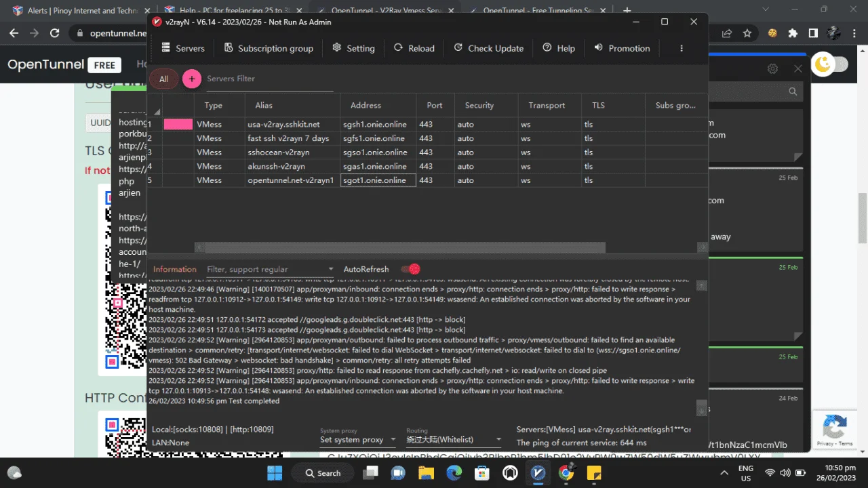
Task: Toggle the AutoRefresh switch off
Action: point(411,269)
